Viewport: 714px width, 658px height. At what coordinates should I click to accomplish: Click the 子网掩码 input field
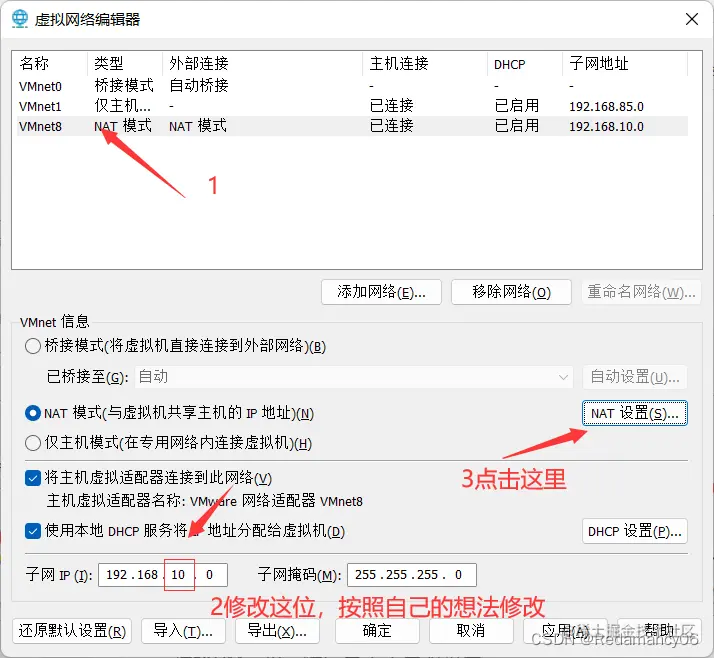coord(412,575)
